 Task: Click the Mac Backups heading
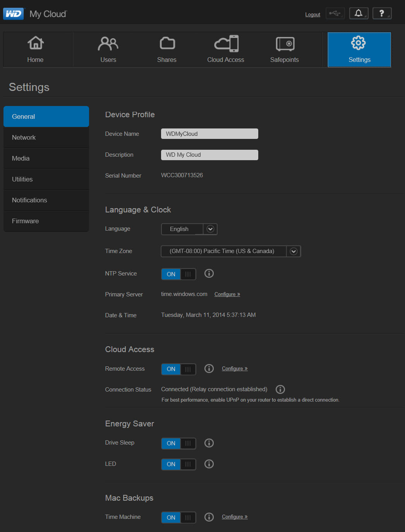coord(129,498)
